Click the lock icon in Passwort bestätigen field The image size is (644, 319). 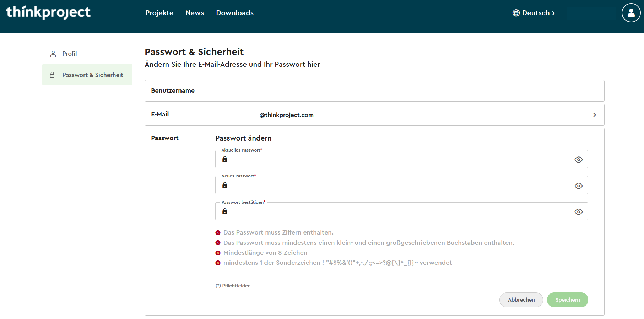pyautogui.click(x=225, y=211)
